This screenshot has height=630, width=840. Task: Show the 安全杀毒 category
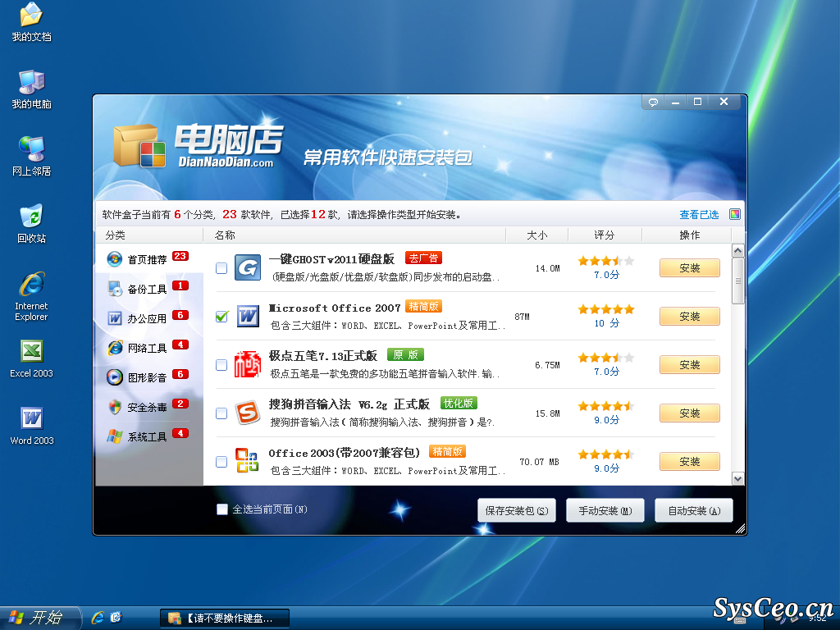(x=149, y=407)
